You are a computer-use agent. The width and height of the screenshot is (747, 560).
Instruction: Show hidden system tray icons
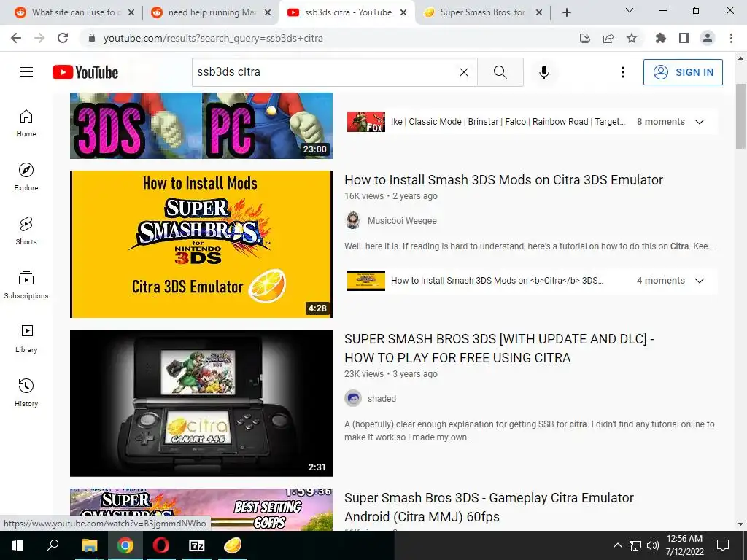[617, 545]
